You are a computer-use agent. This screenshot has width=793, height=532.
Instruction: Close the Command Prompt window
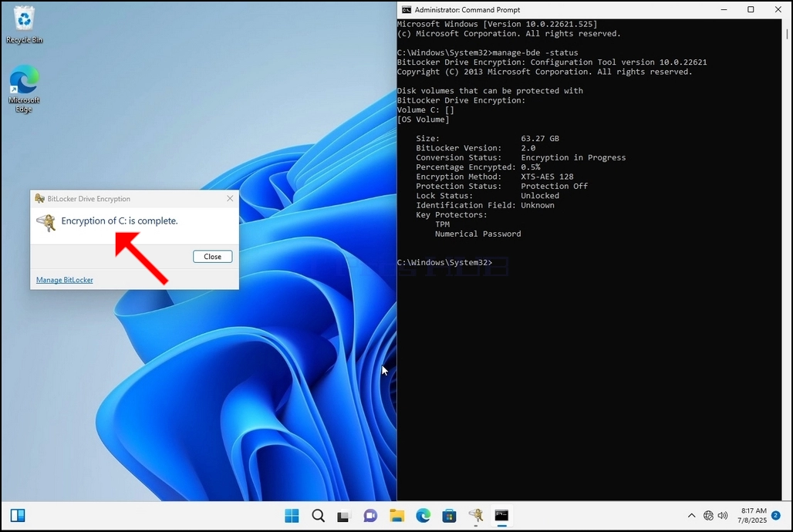click(x=778, y=9)
